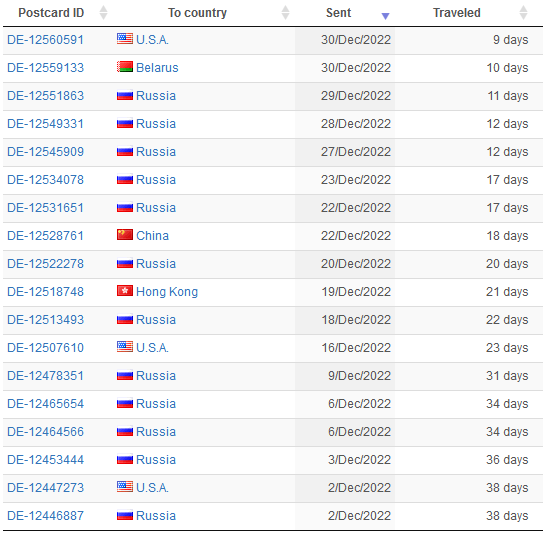Open postcard DE-12559133
This screenshot has width=543, height=533.
coord(45,68)
